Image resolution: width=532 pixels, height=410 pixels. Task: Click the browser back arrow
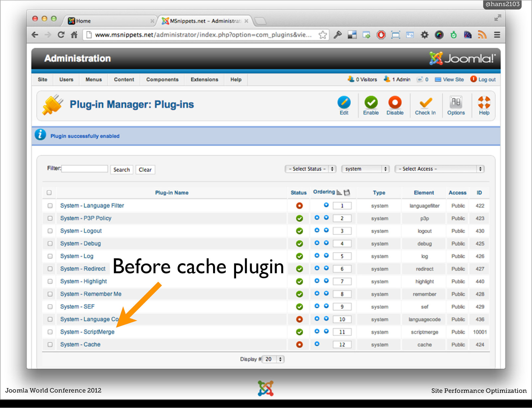click(35, 35)
